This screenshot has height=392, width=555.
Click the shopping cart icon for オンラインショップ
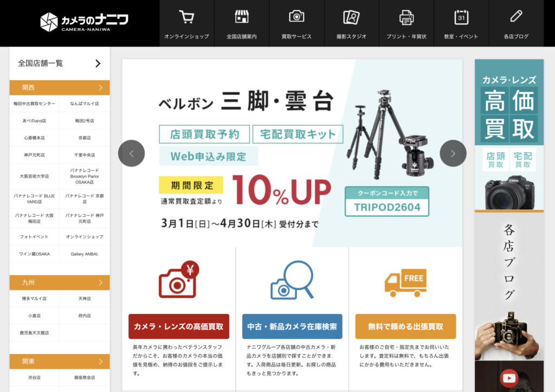186,17
